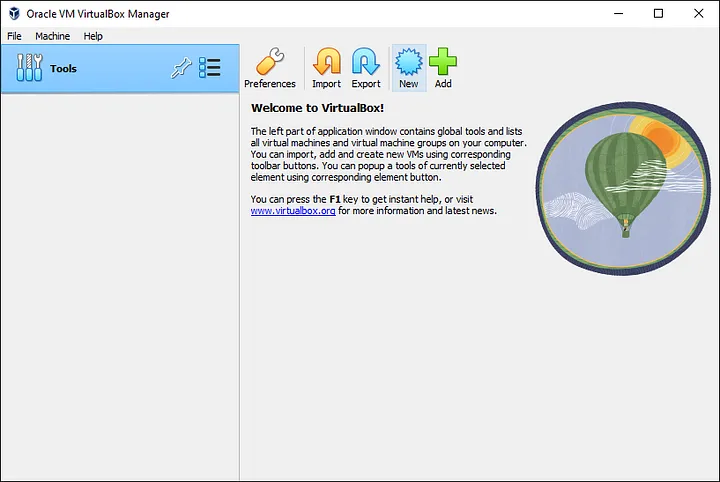The width and height of the screenshot is (720, 482).
Task: Open the Help menu
Action: coord(93,36)
